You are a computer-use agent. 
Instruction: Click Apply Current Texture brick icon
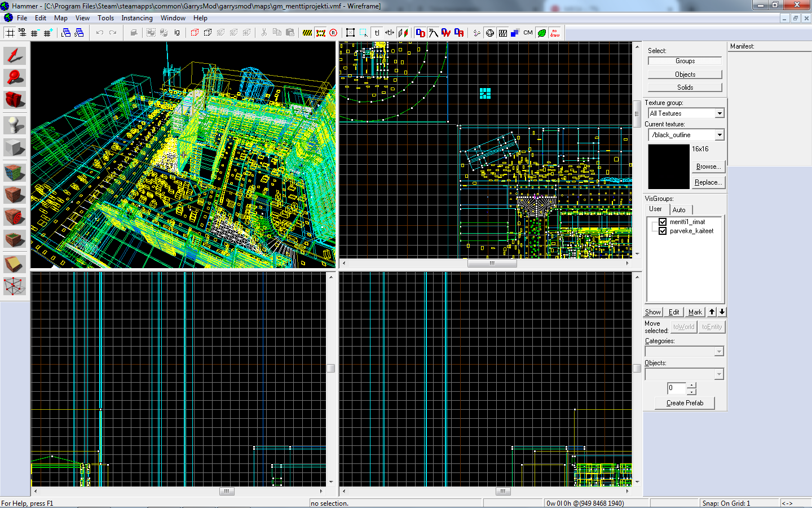(15, 194)
